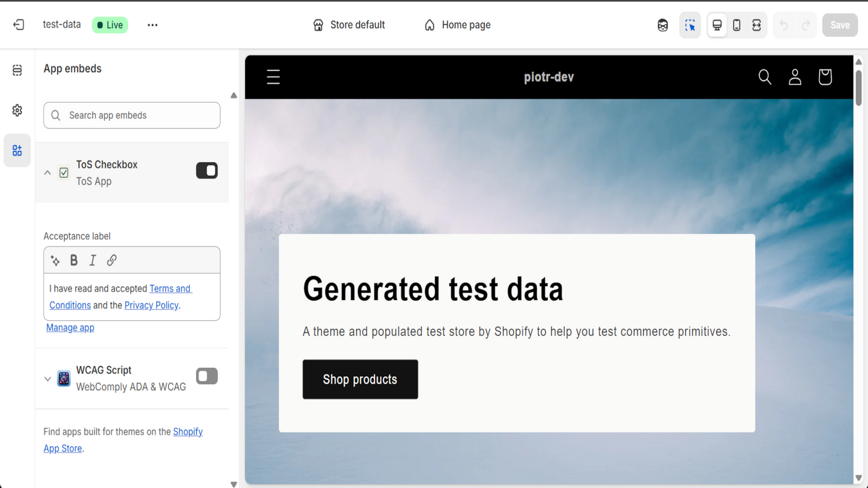Open the three-dot more actions menu
Image resolution: width=868 pixels, height=488 pixels.
point(152,25)
